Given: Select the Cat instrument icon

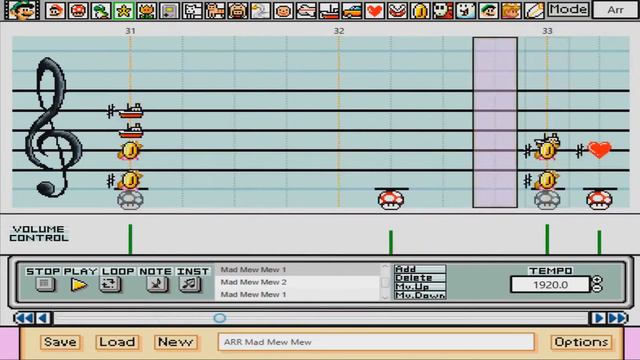Looking at the screenshot, I should coord(215,10).
